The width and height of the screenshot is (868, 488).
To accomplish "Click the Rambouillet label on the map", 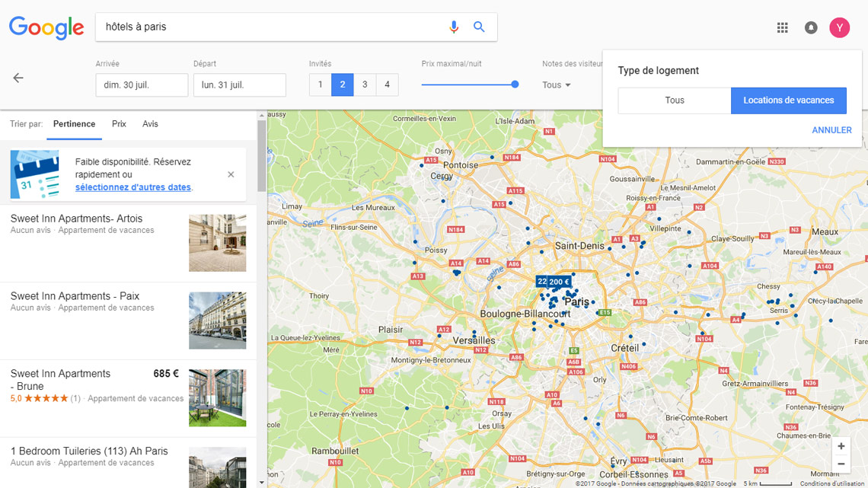I will coord(335,451).
